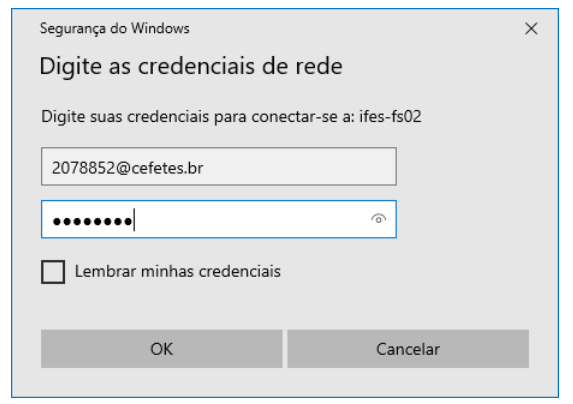
Task: Click the Digite as credenciais de rede heading
Action: click(191, 66)
